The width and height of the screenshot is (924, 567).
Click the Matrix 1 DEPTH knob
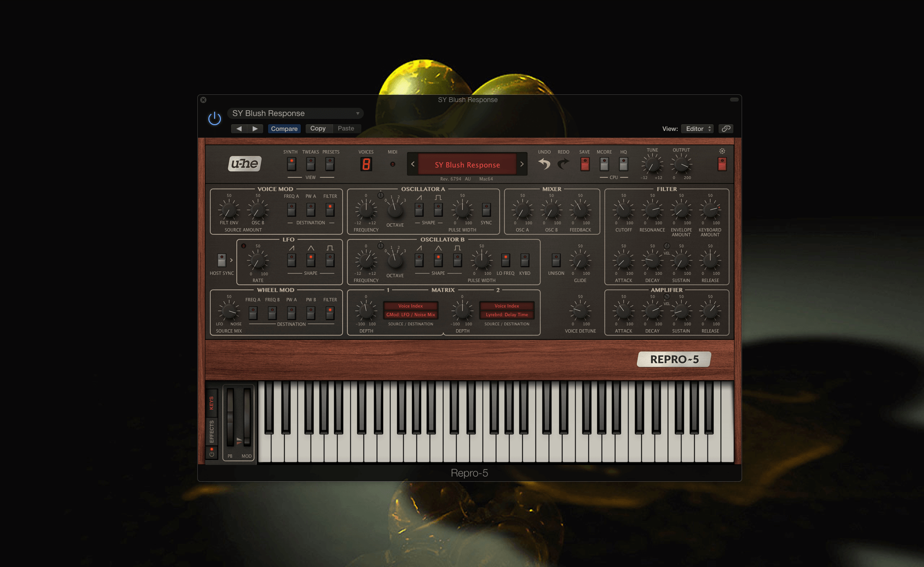click(366, 311)
